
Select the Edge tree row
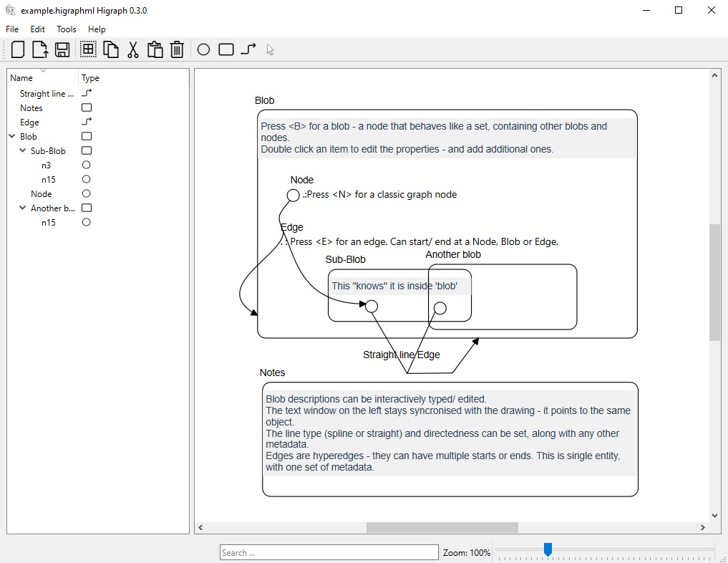tap(29, 122)
